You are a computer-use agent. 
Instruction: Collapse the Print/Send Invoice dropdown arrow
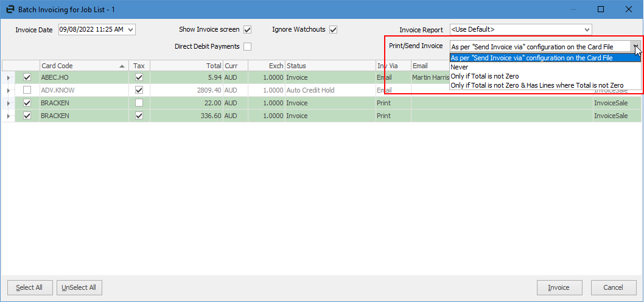635,46
